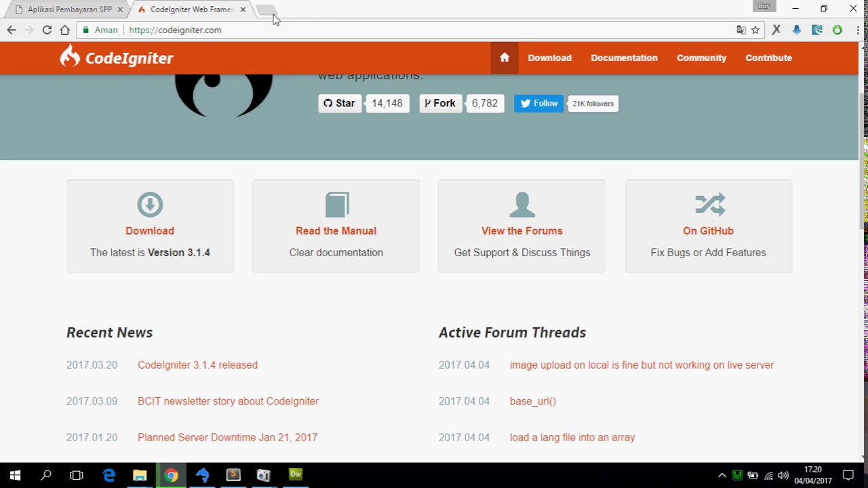
Task: Click the 21K followers count
Action: click(593, 104)
